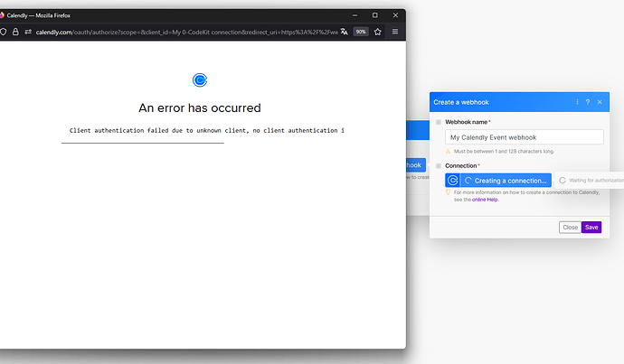Click the Calendly icon in connection button
The width and height of the screenshot is (624, 364).
point(452,181)
